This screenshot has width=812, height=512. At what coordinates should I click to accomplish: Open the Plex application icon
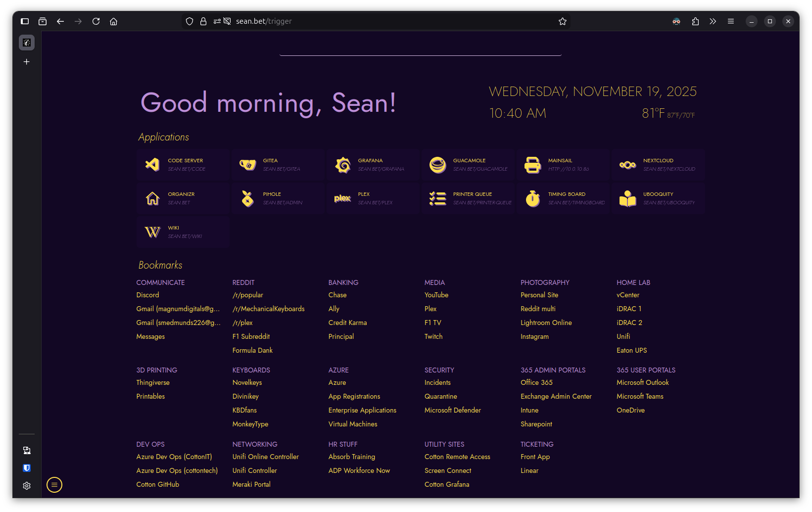coord(342,198)
